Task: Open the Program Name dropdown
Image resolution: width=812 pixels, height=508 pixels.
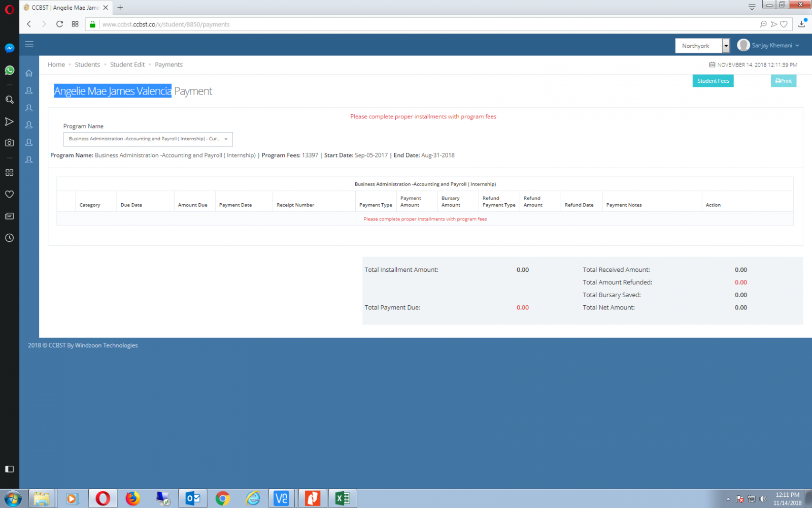Action: click(148, 139)
